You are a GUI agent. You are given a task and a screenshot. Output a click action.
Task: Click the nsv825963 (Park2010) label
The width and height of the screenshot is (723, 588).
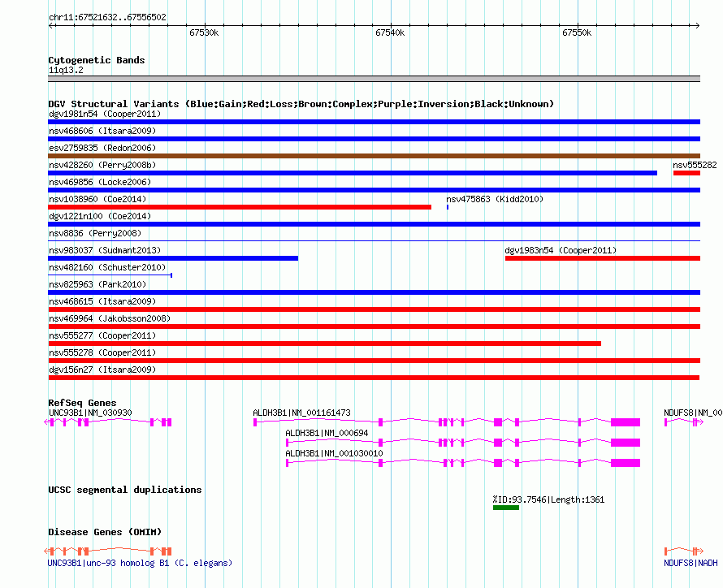pos(97,284)
